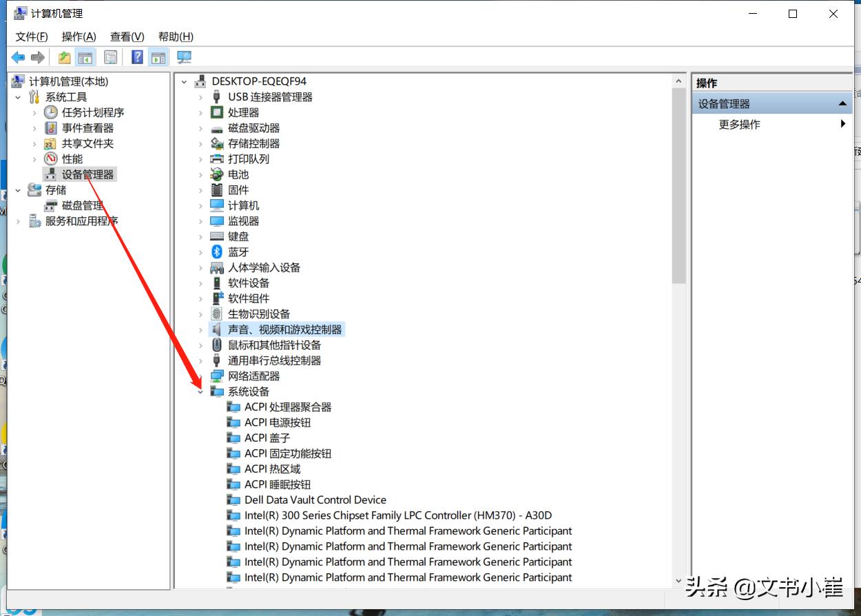This screenshot has width=861, height=616.
Task: Open the Help icon in the toolbar
Action: point(137,57)
